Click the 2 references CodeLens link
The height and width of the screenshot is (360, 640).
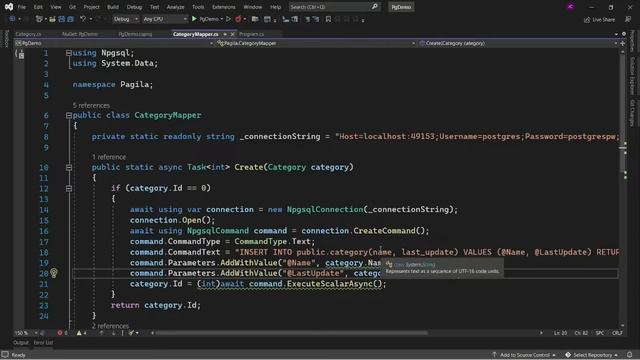[110, 326]
